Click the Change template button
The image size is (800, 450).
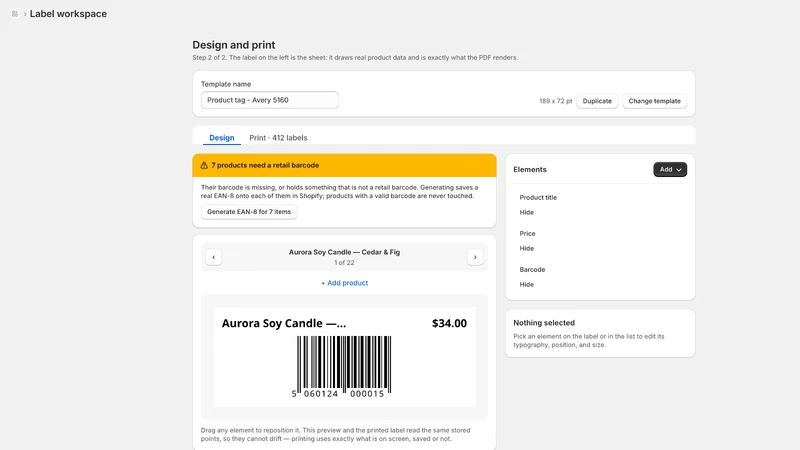point(655,101)
